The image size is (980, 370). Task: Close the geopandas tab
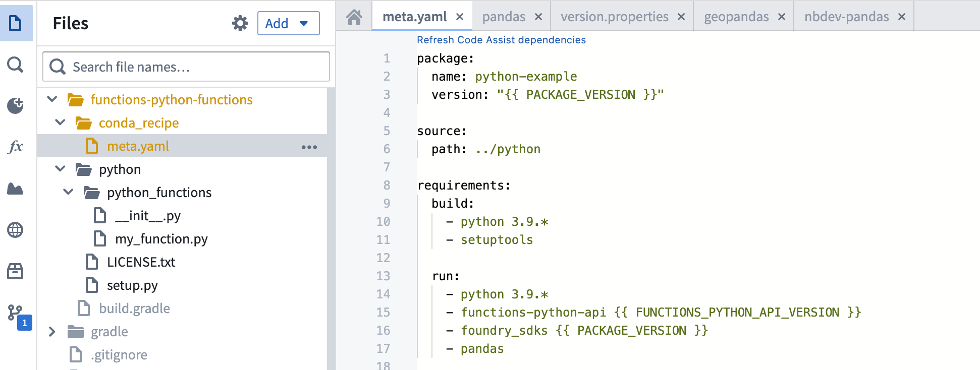click(782, 17)
